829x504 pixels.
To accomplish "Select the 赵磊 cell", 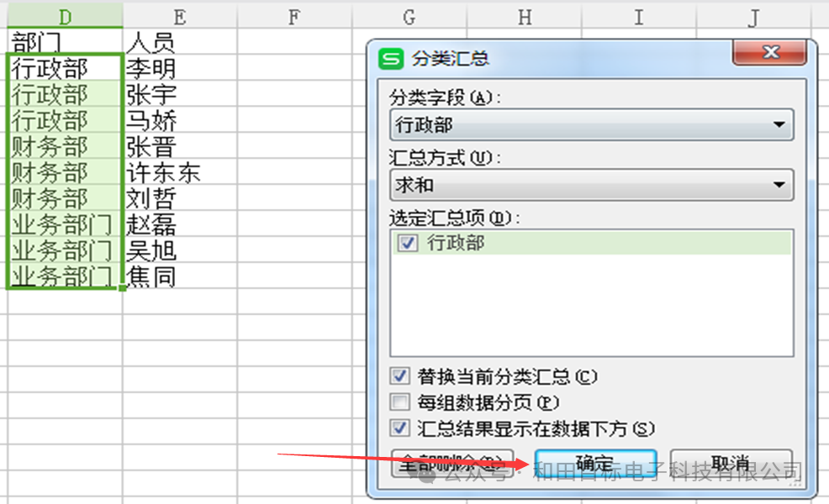I will click(x=180, y=223).
